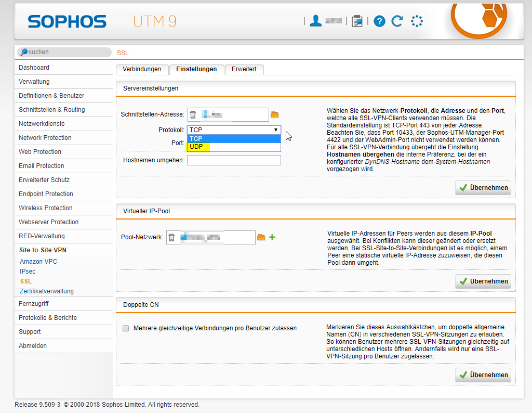Open Endpoint Protection menu
Screen dimensions: 532x413
coord(63,194)
